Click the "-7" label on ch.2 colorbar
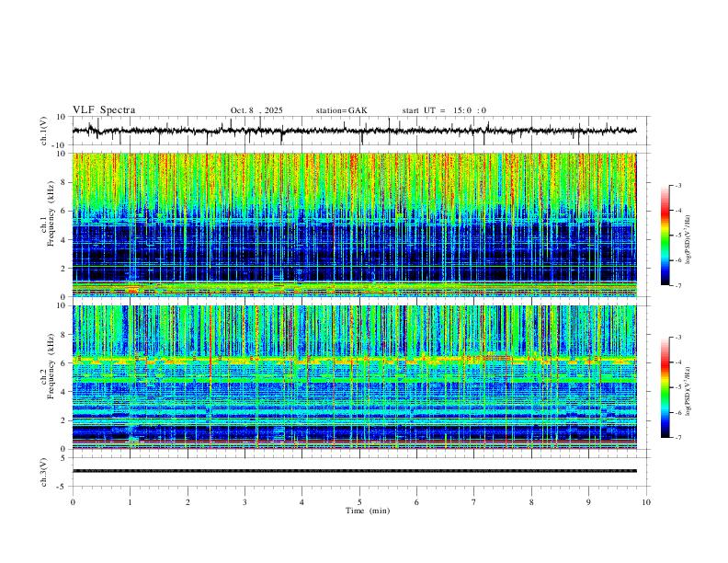 677,438
